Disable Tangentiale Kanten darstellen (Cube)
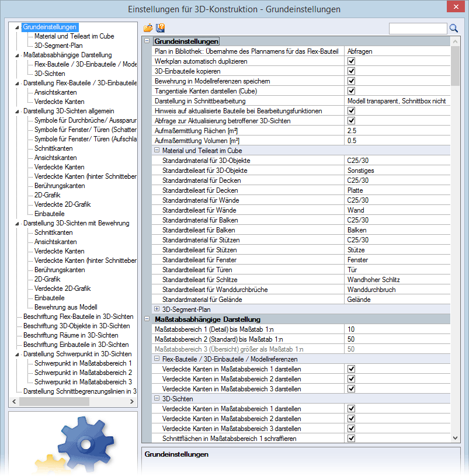This screenshot has height=476, width=469. click(x=351, y=91)
